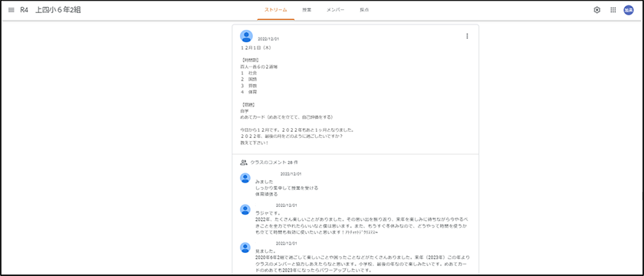Click the date above the ラジャです comment
The image size is (644, 276).
[286, 205]
